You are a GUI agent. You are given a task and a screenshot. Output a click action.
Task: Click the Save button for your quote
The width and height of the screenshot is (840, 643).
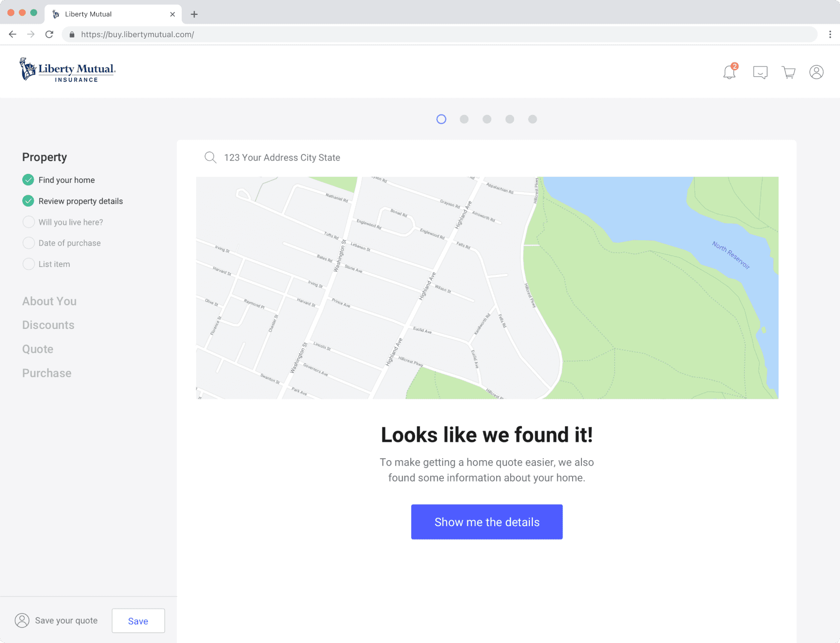pyautogui.click(x=138, y=621)
